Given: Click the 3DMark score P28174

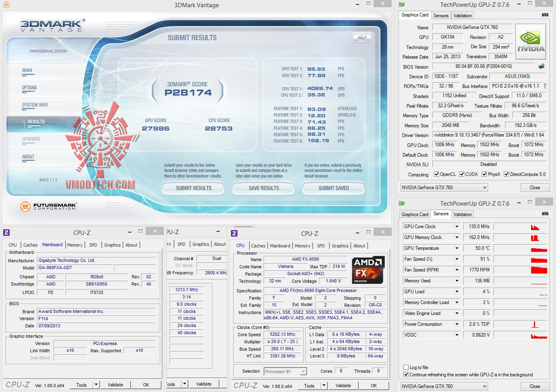Looking at the screenshot, I should (x=188, y=92).
